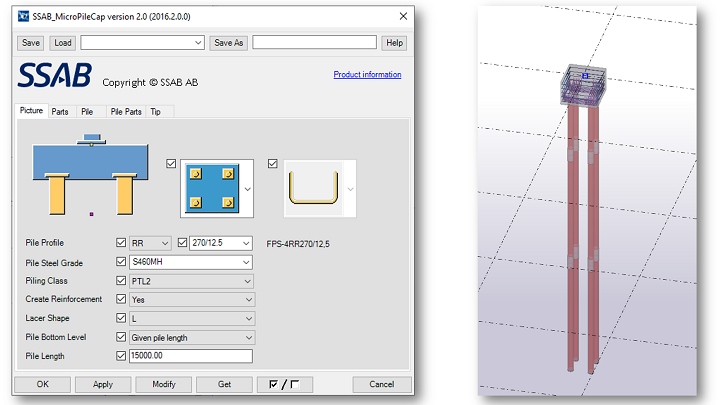This screenshot has height=405, width=720.
Task: Click the Cancel button
Action: click(x=382, y=384)
